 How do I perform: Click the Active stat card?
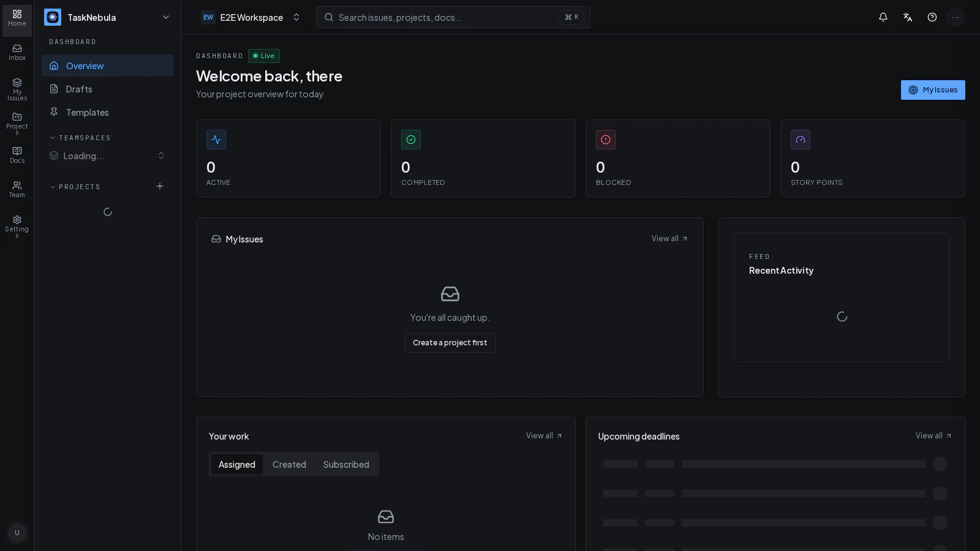288,159
